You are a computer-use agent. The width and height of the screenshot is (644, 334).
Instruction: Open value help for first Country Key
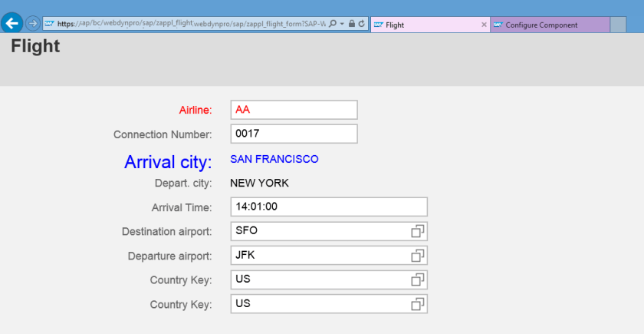pos(417,279)
